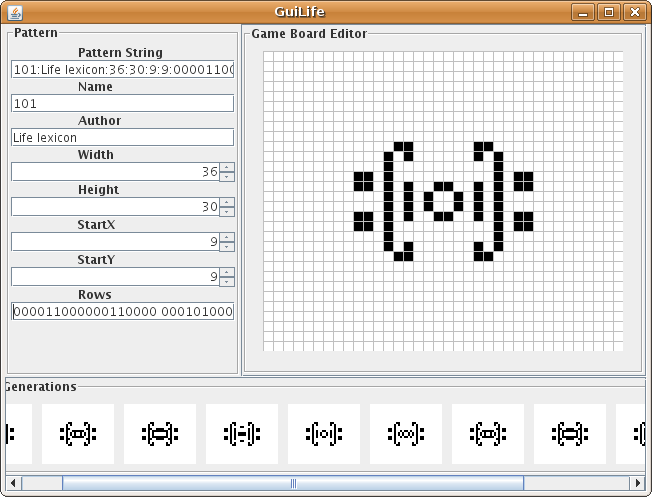Increase Width using the up arrow

click(x=227, y=167)
